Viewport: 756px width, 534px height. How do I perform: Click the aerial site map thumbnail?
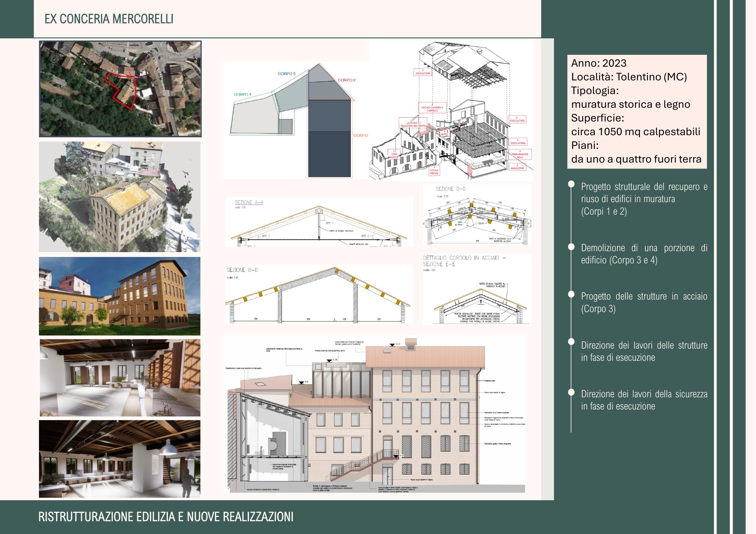(120, 89)
